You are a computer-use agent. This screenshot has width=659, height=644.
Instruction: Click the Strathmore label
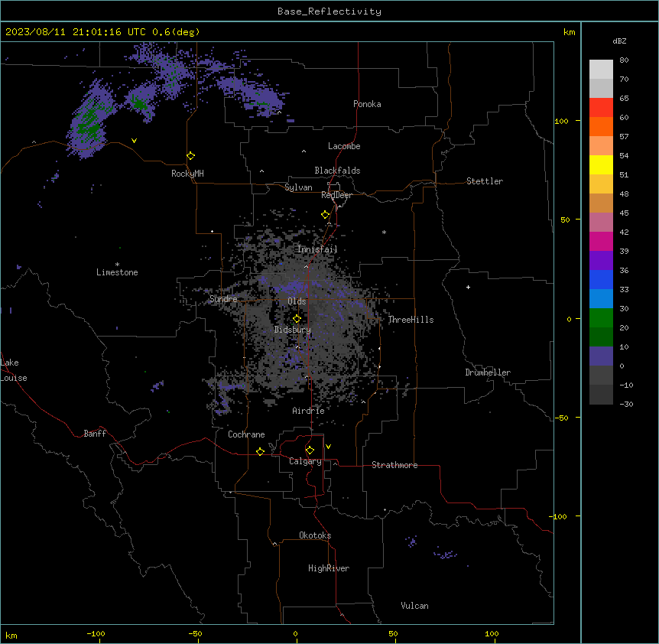click(394, 465)
